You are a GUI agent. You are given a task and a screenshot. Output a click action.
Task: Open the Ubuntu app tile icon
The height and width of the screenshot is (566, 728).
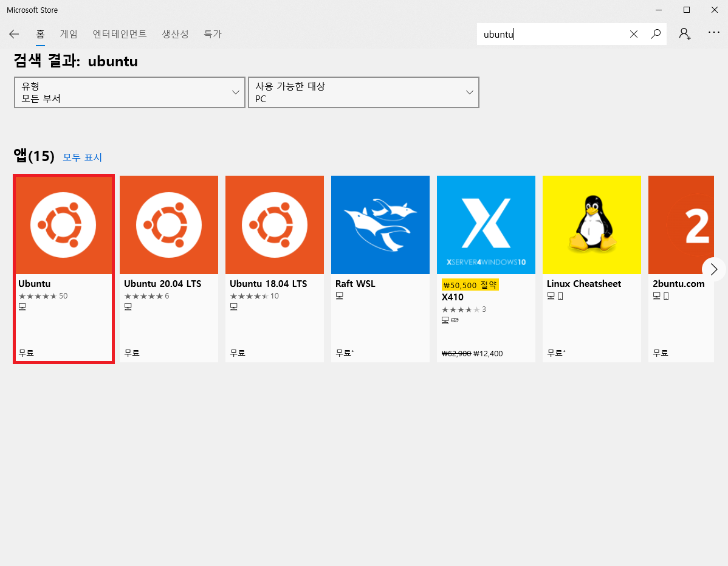click(x=63, y=225)
